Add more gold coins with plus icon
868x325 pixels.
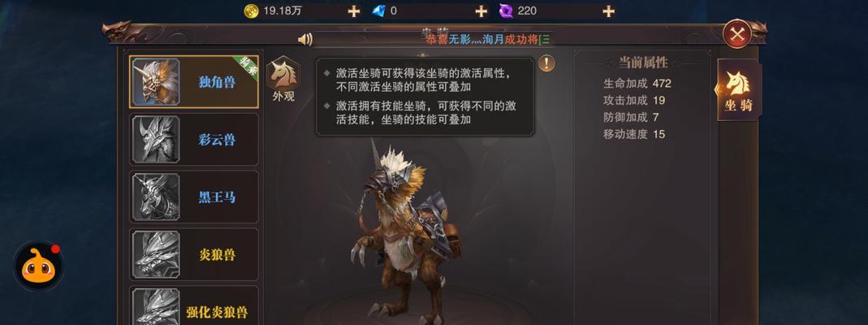pos(354,11)
